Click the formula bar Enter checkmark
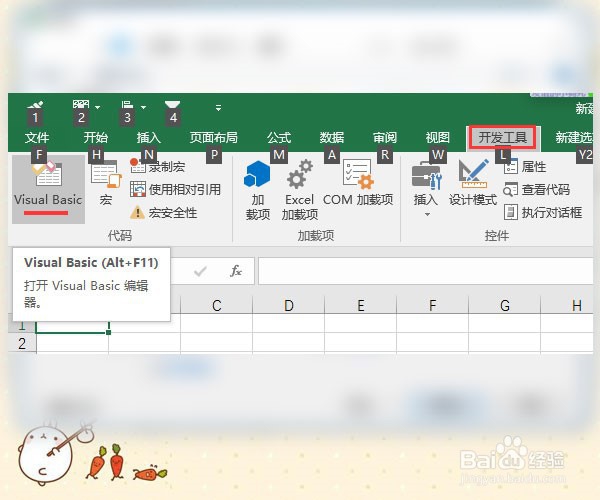 tap(200, 271)
